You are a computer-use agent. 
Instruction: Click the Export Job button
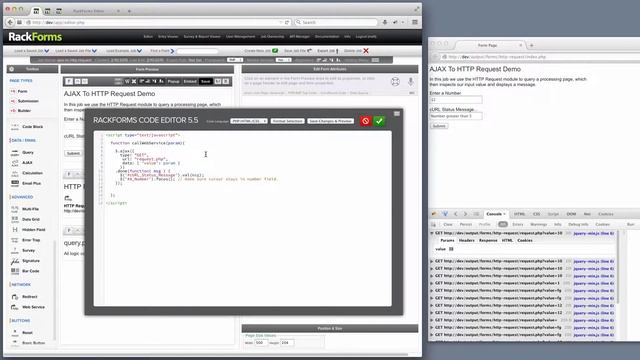328,51
